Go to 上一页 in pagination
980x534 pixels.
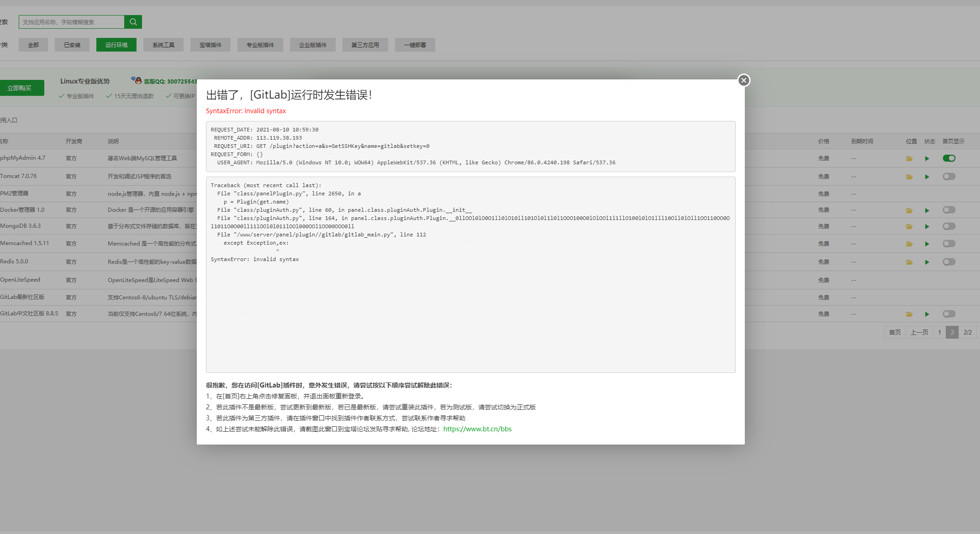pos(919,332)
